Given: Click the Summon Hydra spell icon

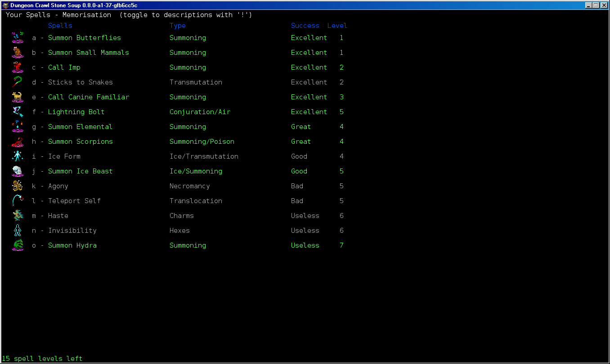Looking at the screenshot, I should pyautogui.click(x=18, y=245).
